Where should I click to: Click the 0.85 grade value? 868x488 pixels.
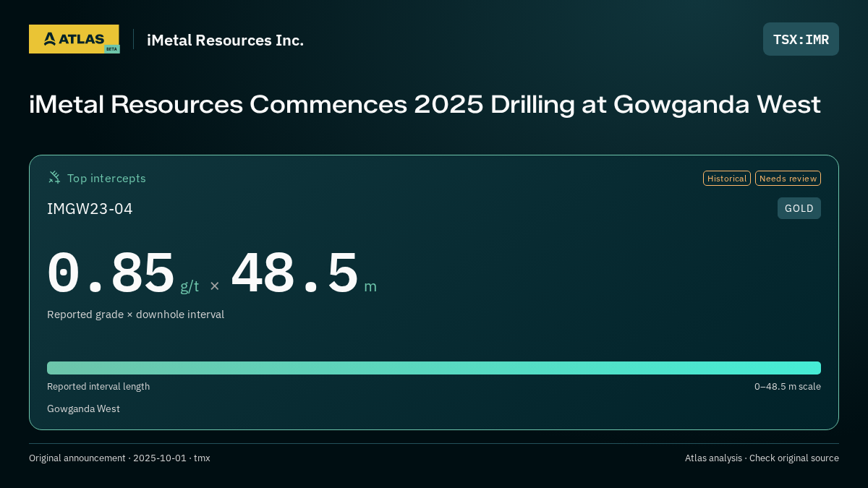(x=111, y=273)
